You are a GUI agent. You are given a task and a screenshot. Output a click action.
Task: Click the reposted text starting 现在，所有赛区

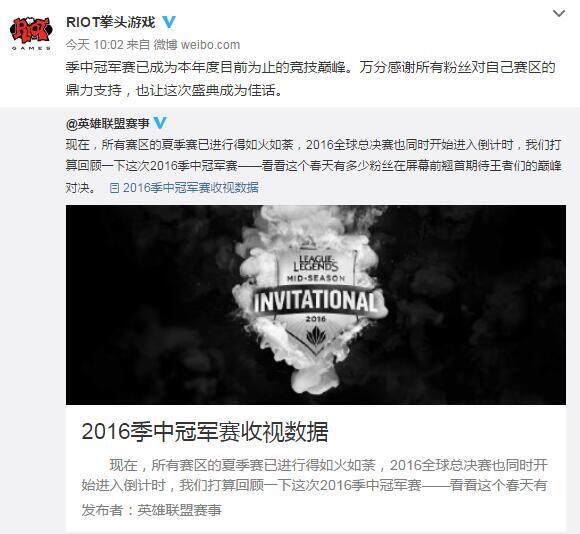[314, 166]
